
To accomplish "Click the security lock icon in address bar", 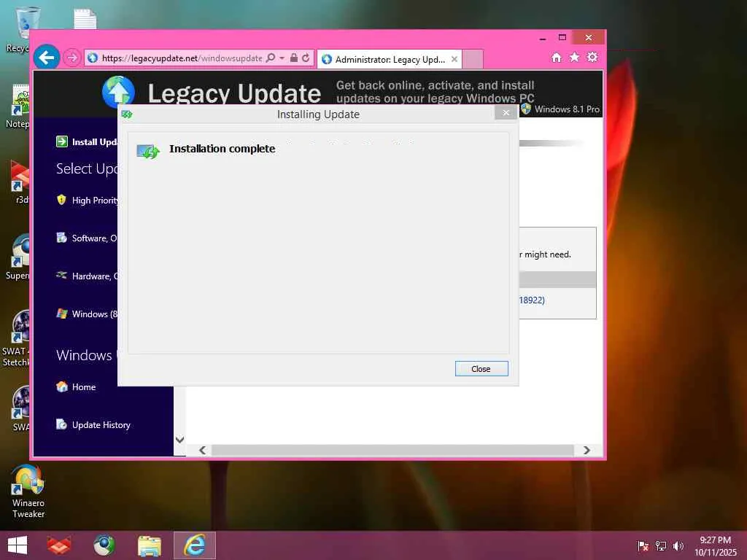I will point(294,58).
